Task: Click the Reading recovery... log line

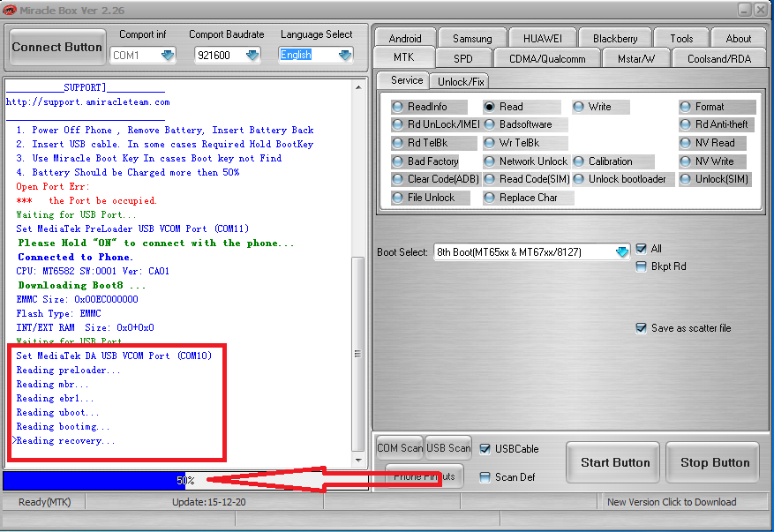Action: tap(64, 441)
